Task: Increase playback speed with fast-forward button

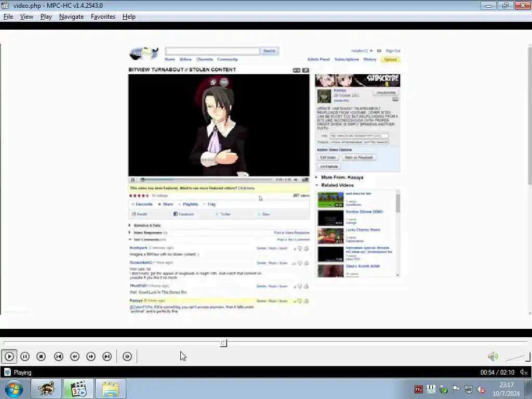Action: pyautogui.click(x=91, y=356)
